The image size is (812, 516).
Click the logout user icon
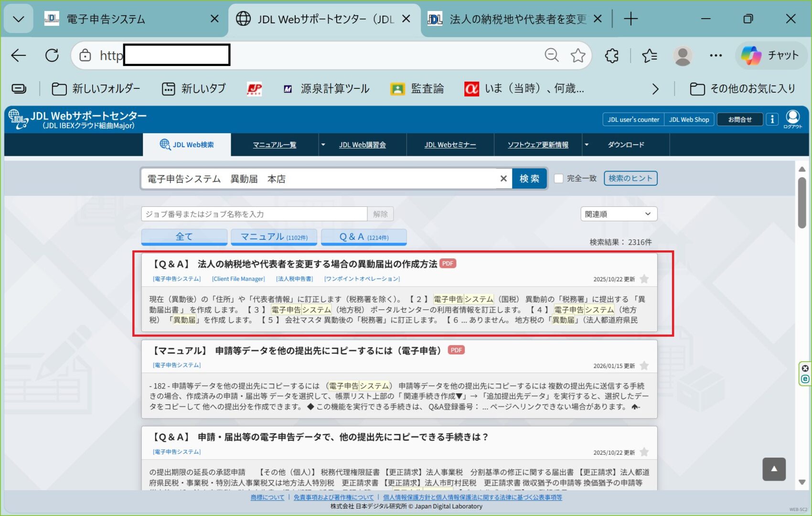pos(792,118)
